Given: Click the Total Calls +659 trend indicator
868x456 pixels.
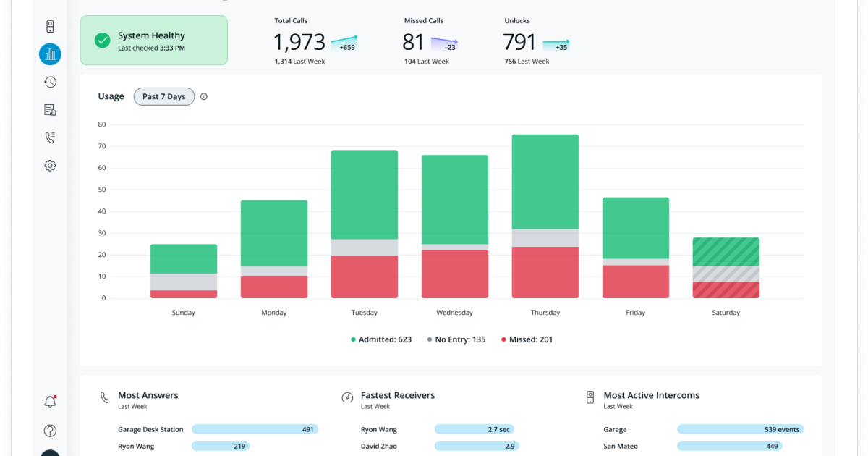Looking at the screenshot, I should [x=343, y=43].
